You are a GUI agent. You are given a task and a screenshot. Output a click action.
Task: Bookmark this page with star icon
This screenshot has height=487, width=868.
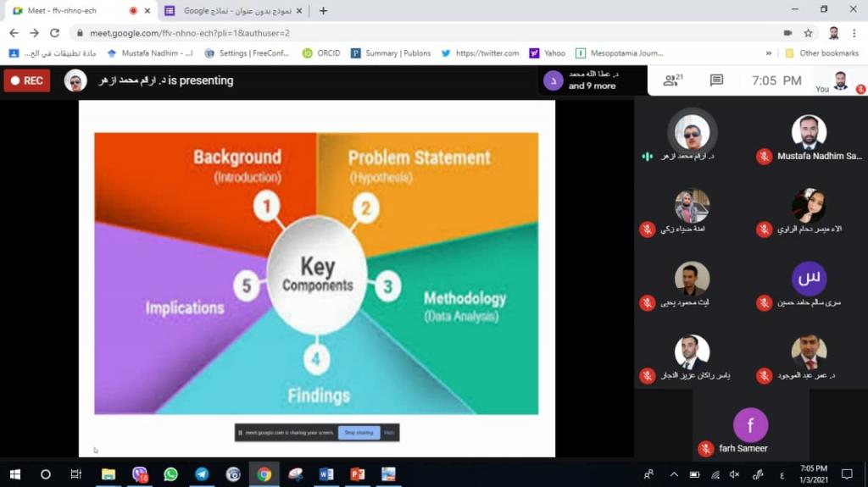click(x=809, y=33)
